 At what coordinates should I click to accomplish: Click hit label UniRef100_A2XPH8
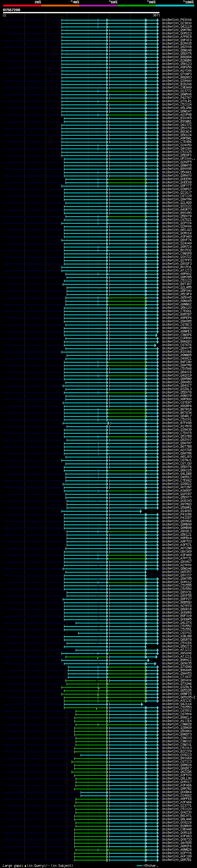click(177, 115)
